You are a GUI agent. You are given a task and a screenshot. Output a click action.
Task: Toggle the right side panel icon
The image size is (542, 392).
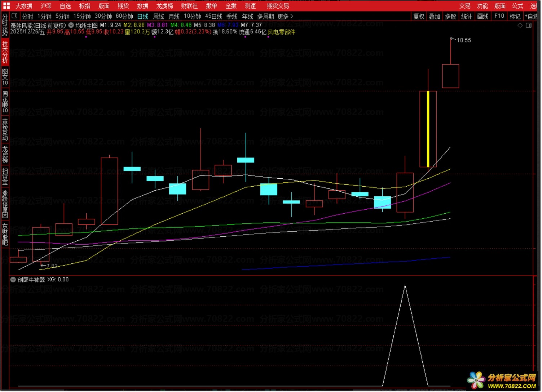(529, 25)
